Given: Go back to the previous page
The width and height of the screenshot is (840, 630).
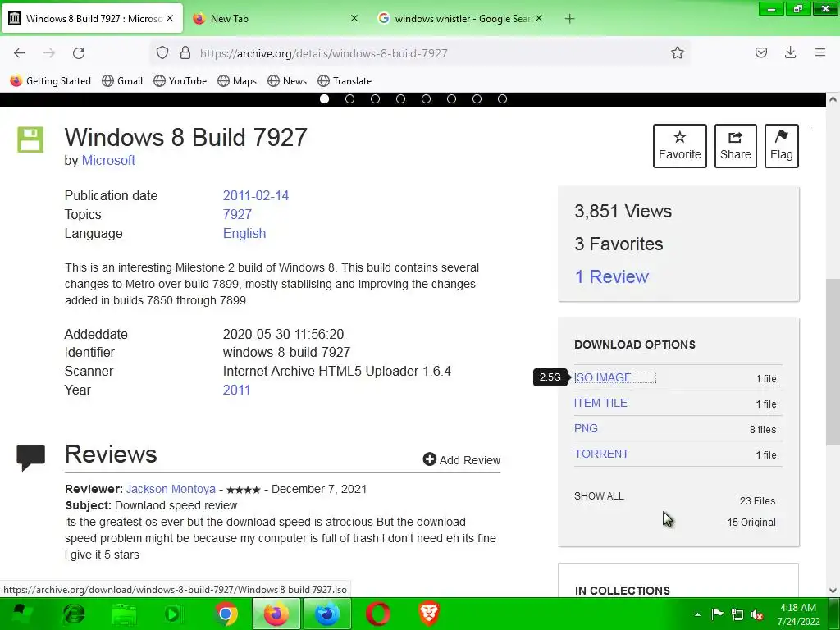Looking at the screenshot, I should (20, 53).
